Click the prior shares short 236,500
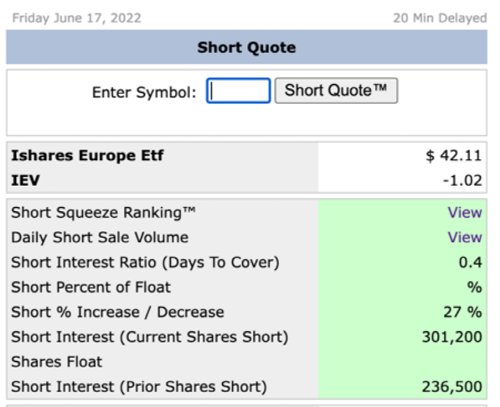Image resolution: width=500 pixels, height=407 pixels. tap(452, 387)
